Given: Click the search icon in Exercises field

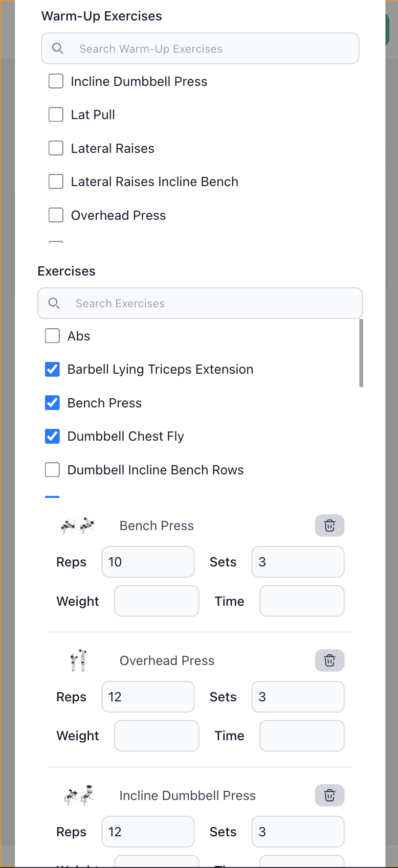Looking at the screenshot, I should click(x=54, y=303).
